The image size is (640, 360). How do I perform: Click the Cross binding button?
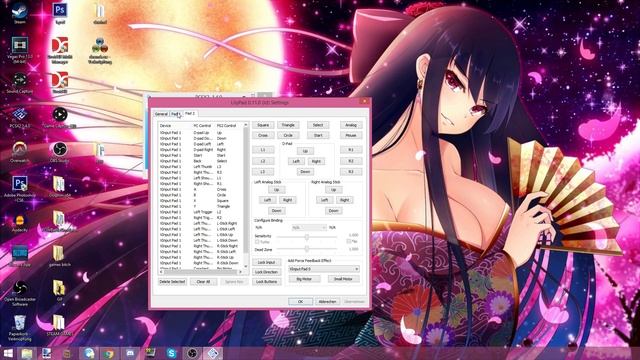(263, 135)
